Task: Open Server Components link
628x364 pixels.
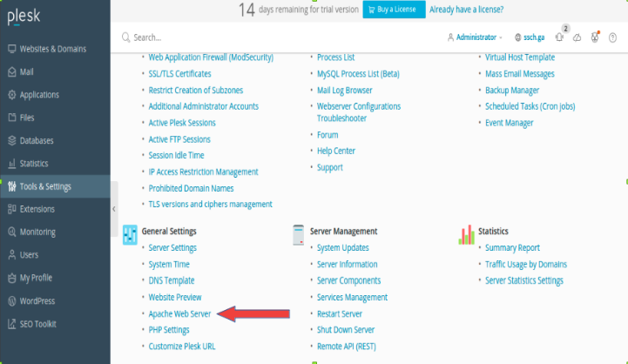Action: point(349,280)
